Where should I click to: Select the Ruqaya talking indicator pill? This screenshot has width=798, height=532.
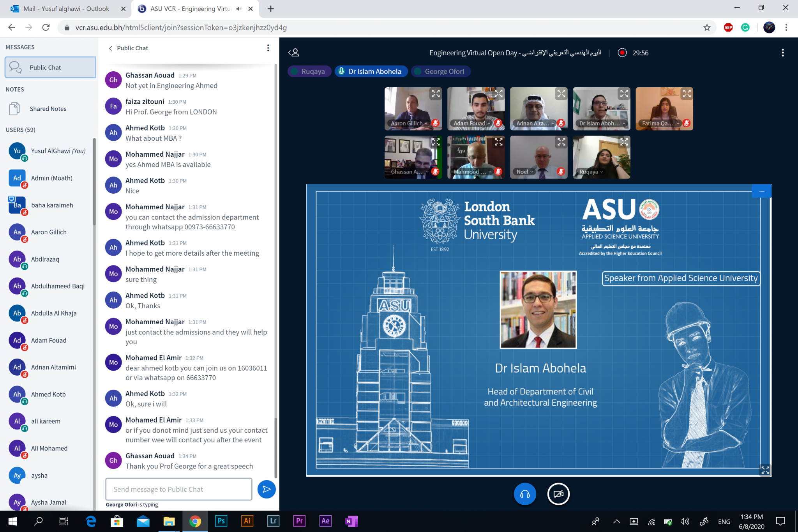coord(309,71)
